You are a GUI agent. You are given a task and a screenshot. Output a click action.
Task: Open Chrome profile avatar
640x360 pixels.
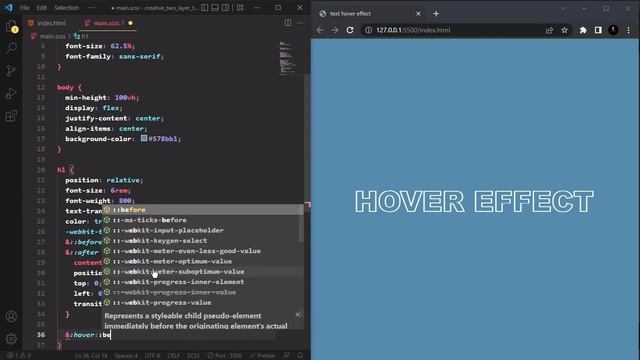(x=613, y=30)
